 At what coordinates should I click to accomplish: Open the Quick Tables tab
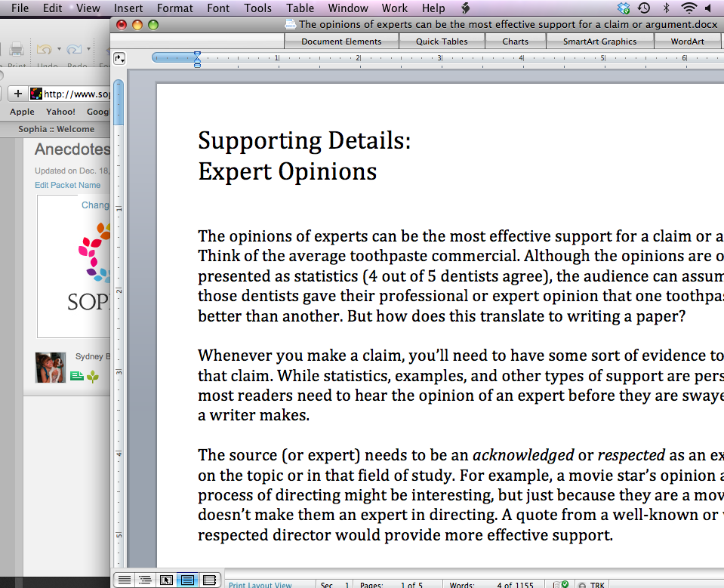(x=442, y=42)
